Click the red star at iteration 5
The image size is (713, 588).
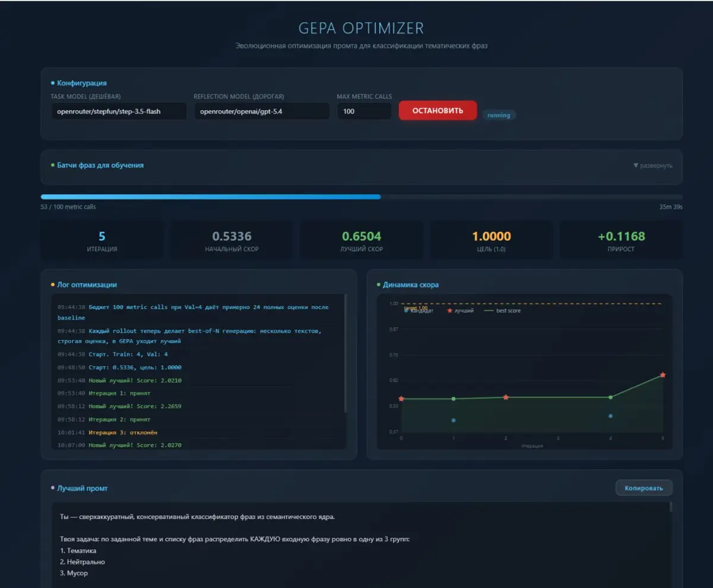click(x=662, y=375)
